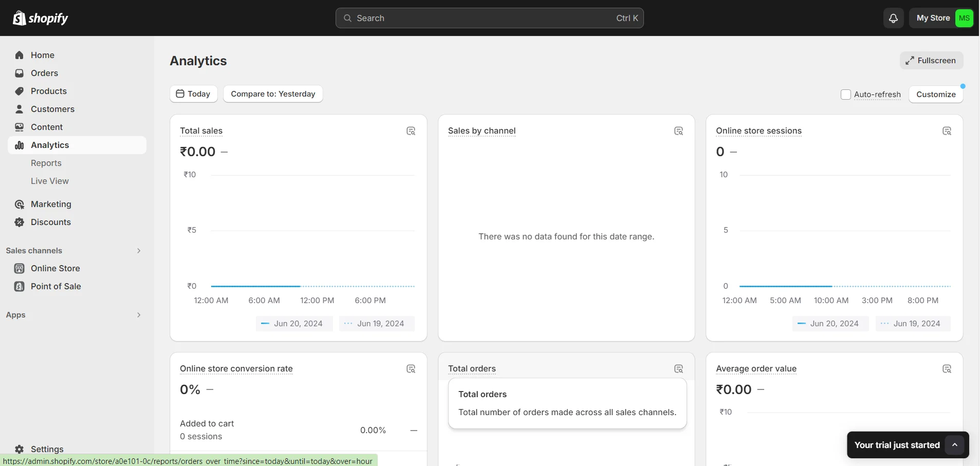The height and width of the screenshot is (466, 980).
Task: Toggle the Jun 20, 2024 legend on Online store sessions
Action: [x=829, y=324]
